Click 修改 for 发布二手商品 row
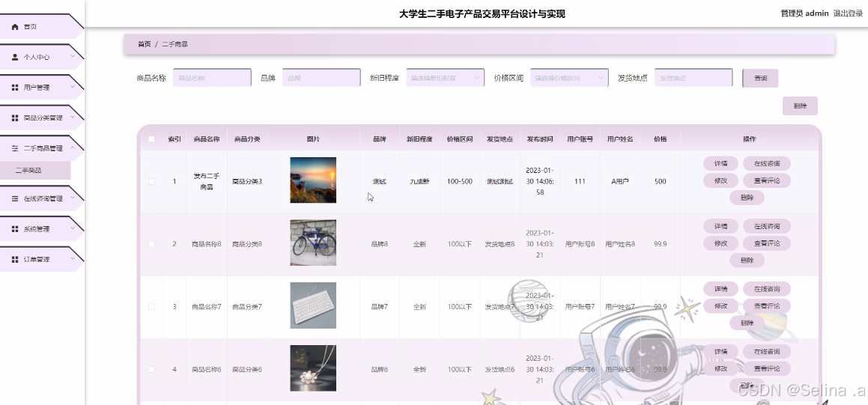 click(x=720, y=180)
